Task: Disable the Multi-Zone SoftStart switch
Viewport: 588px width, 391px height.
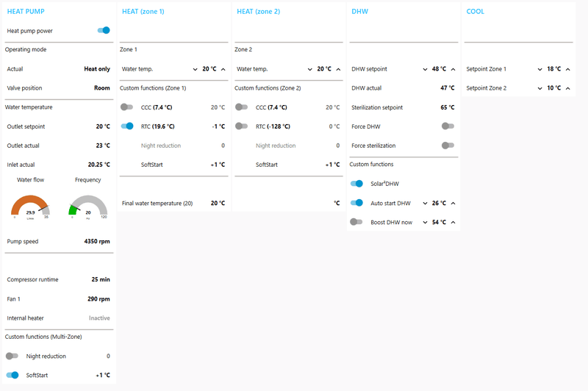Action: pyautogui.click(x=12, y=375)
